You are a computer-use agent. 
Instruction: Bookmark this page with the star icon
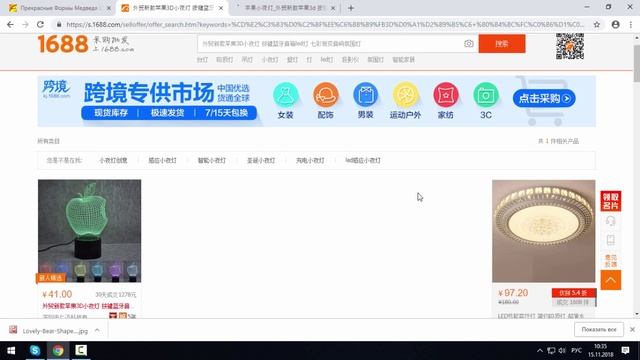click(x=597, y=24)
